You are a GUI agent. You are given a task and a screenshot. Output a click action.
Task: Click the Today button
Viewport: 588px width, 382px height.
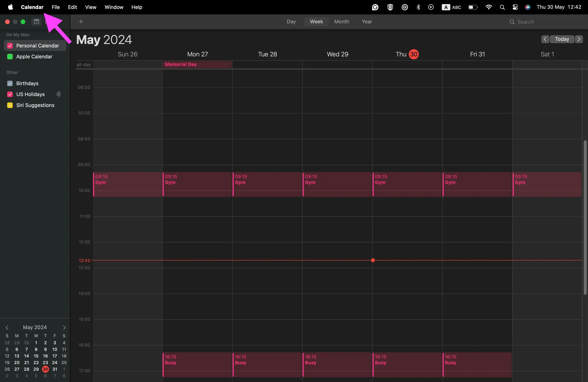562,39
